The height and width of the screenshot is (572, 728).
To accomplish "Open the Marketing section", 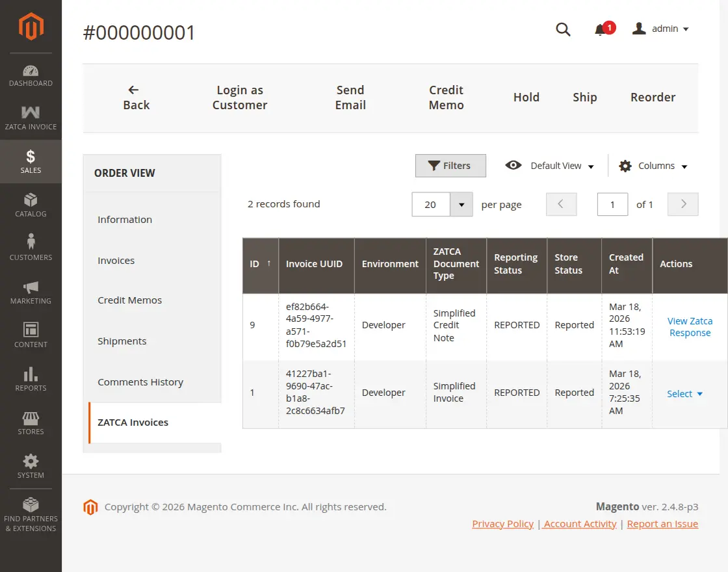I will 31,292.
